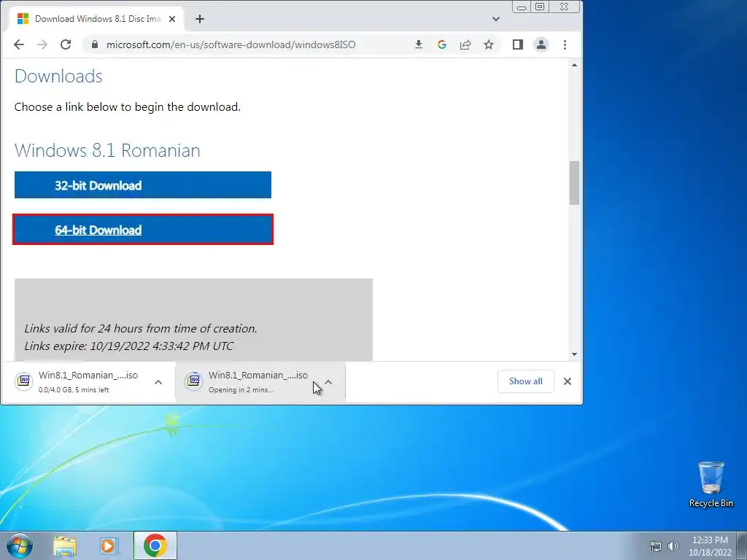747x560 pixels.
Task: Click the lock icon in address bar
Action: coord(94,44)
